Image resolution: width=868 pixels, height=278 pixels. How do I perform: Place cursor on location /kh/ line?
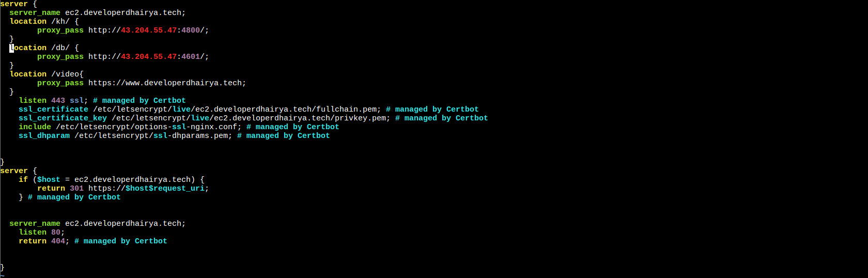point(44,21)
